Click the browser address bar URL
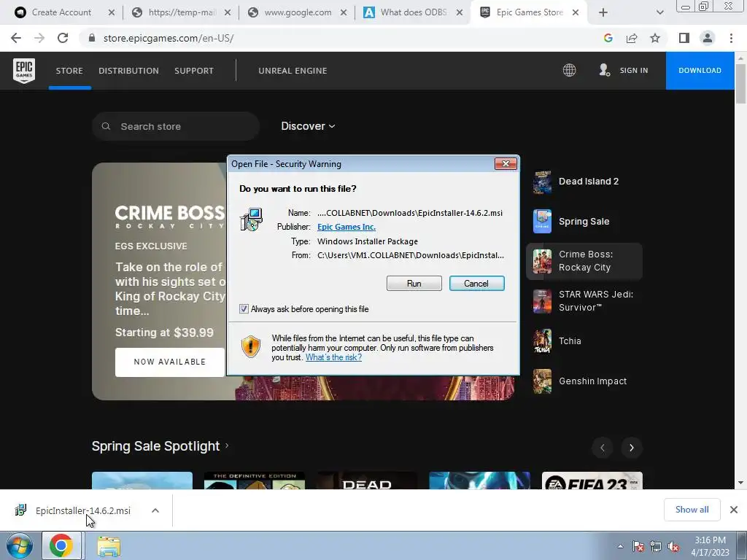 pos(169,38)
